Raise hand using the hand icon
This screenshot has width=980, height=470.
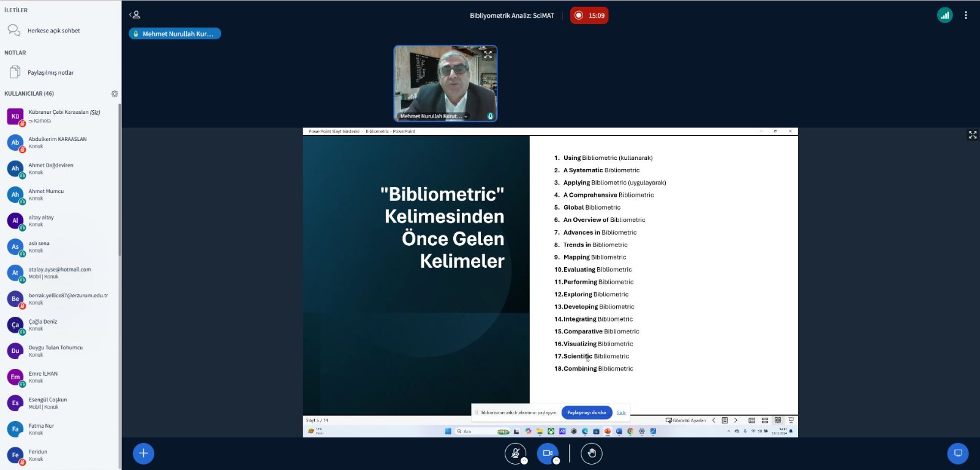[592, 453]
